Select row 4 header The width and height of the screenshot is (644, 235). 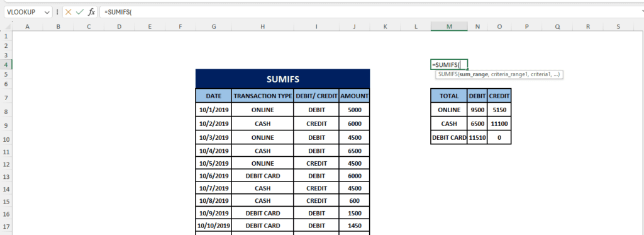(6, 65)
